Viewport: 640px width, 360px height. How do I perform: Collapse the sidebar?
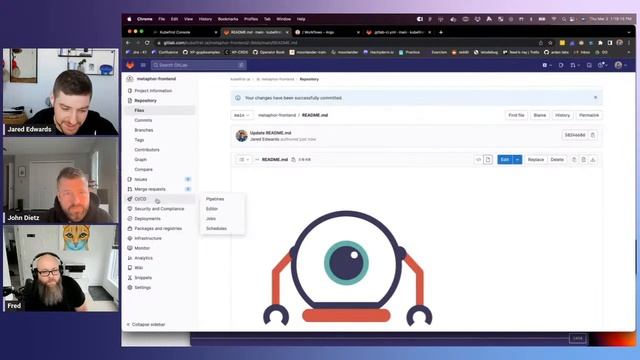(x=146, y=324)
